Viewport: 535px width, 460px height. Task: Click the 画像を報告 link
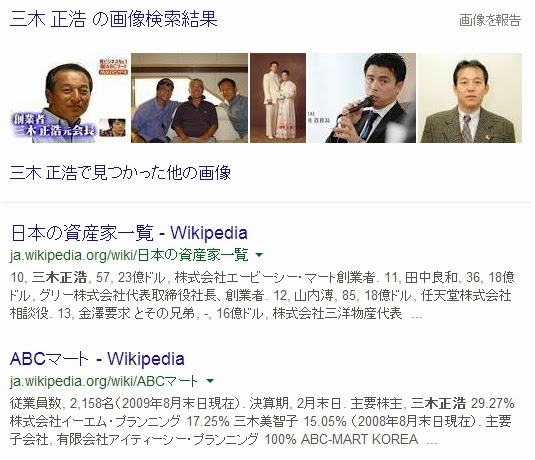[490, 20]
